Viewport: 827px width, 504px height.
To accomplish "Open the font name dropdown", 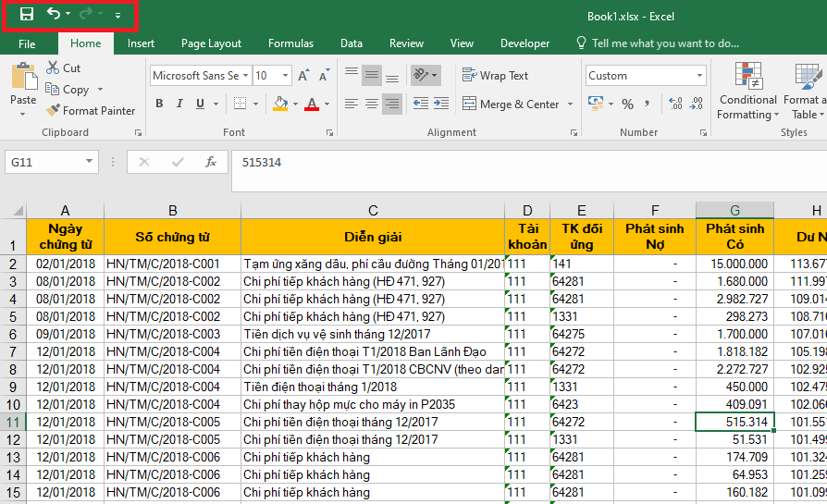I will (245, 76).
